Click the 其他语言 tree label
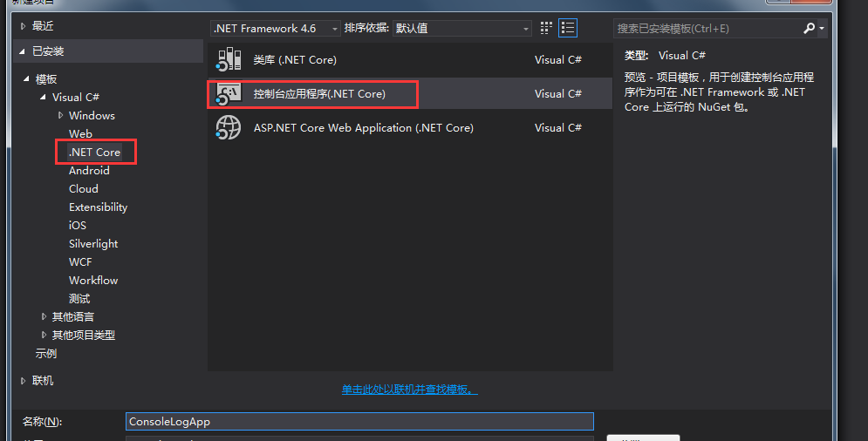 point(73,316)
